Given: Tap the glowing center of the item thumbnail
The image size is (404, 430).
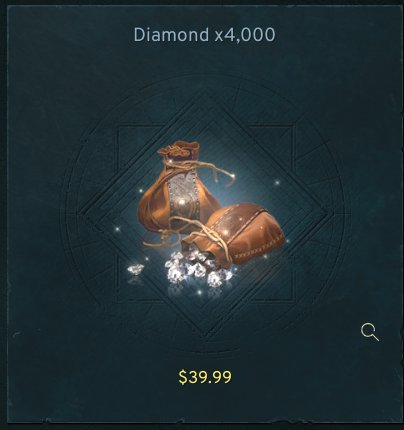Looking at the screenshot, I should [205, 213].
